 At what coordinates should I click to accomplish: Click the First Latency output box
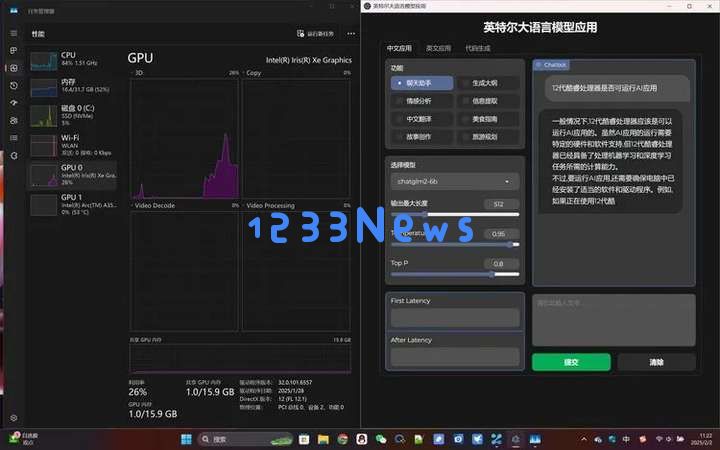455,317
